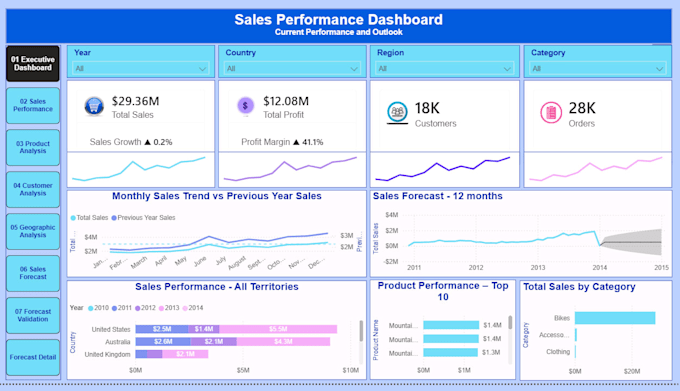Image resolution: width=680 pixels, height=391 pixels.
Task: Open the Category filter dropdown
Action: (598, 68)
